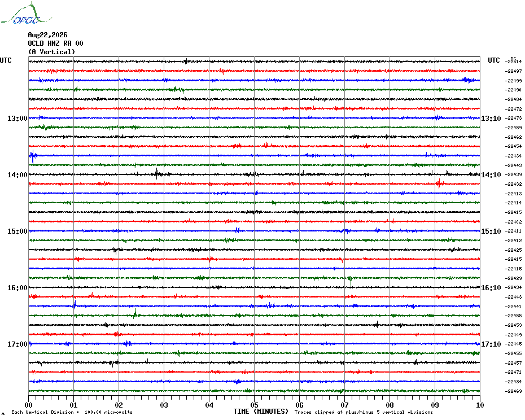Click the DC offset value -22414
Viewport: 525px width, 420px height.
click(x=514, y=203)
